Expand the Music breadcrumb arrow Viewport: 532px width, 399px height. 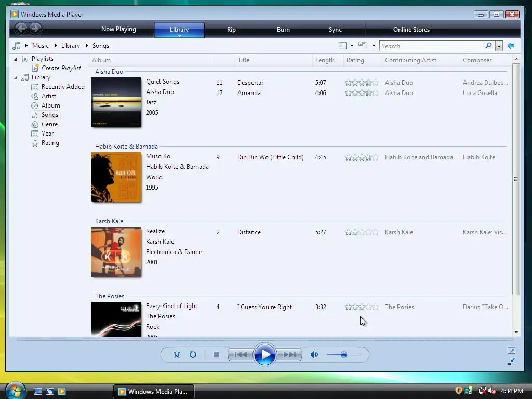pos(26,46)
